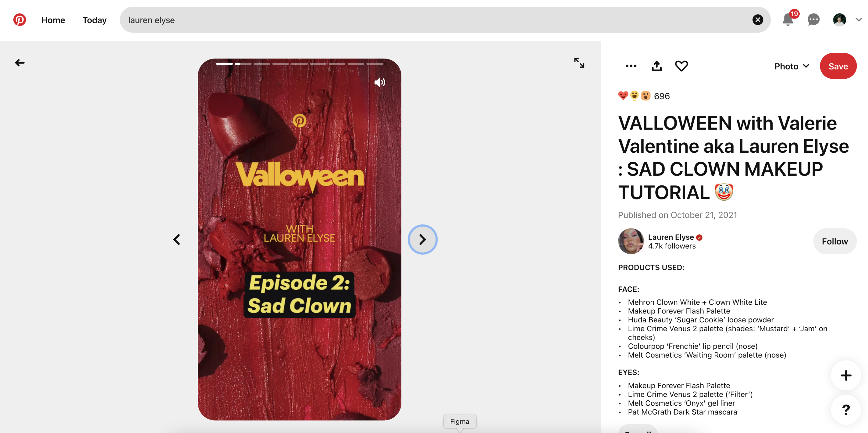The image size is (868, 433).
Task: Save this pin with the Save button
Action: [x=838, y=66]
